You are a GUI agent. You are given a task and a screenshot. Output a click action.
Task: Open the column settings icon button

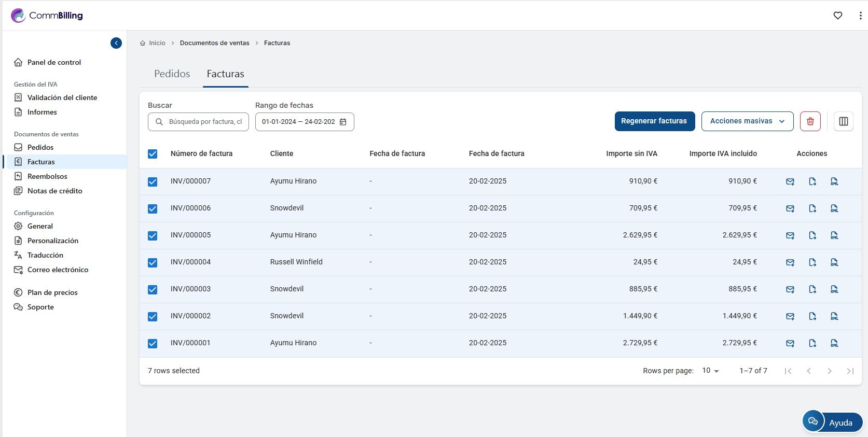(x=843, y=121)
